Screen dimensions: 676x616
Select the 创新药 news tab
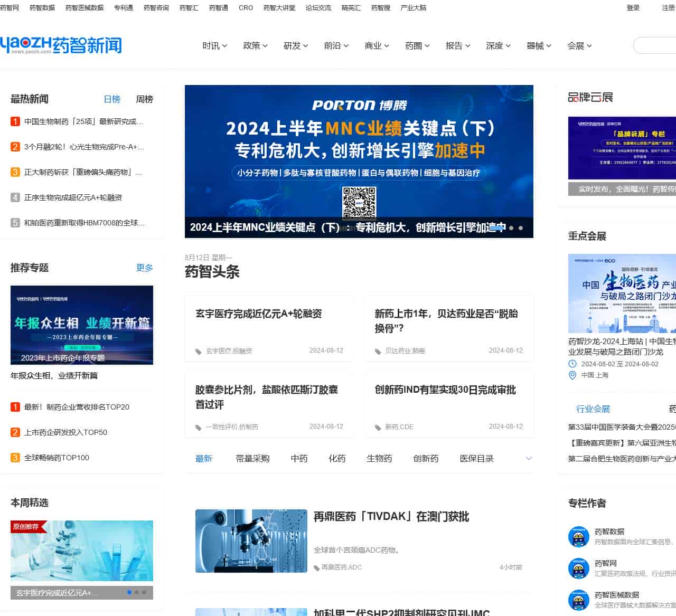point(426,459)
